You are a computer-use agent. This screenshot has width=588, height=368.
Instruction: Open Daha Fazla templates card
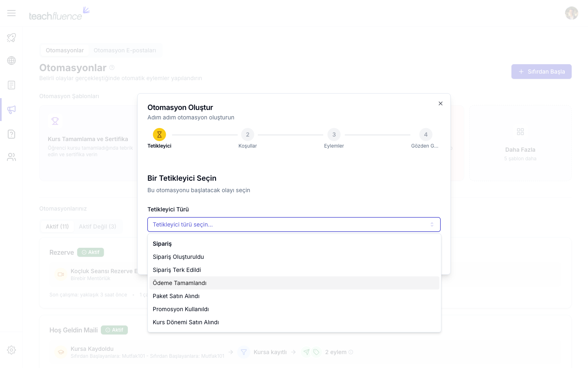[520, 143]
